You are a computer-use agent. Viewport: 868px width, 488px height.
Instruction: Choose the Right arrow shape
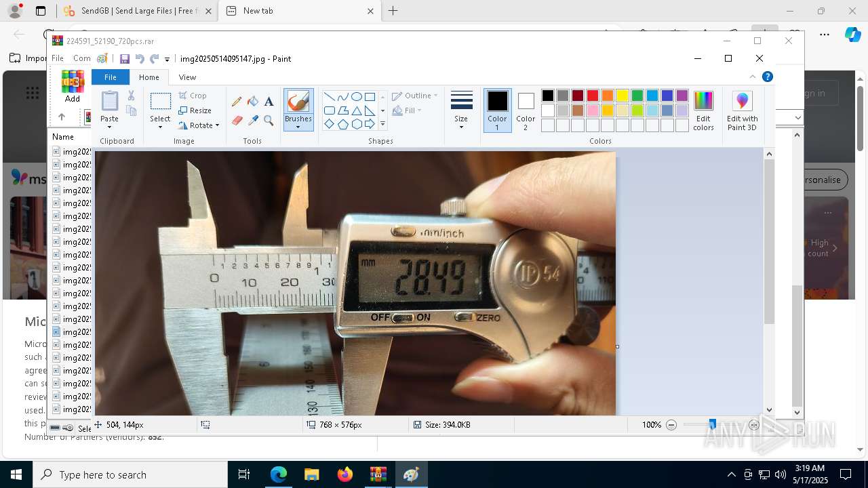click(x=370, y=124)
